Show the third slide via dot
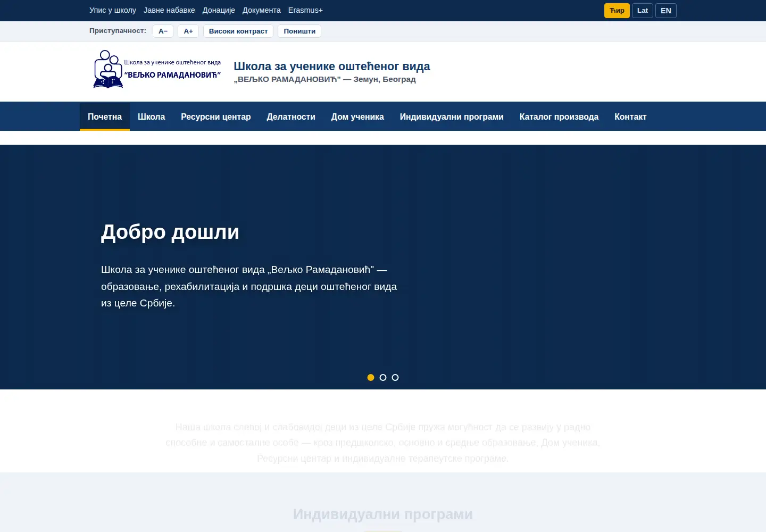 pyautogui.click(x=395, y=377)
